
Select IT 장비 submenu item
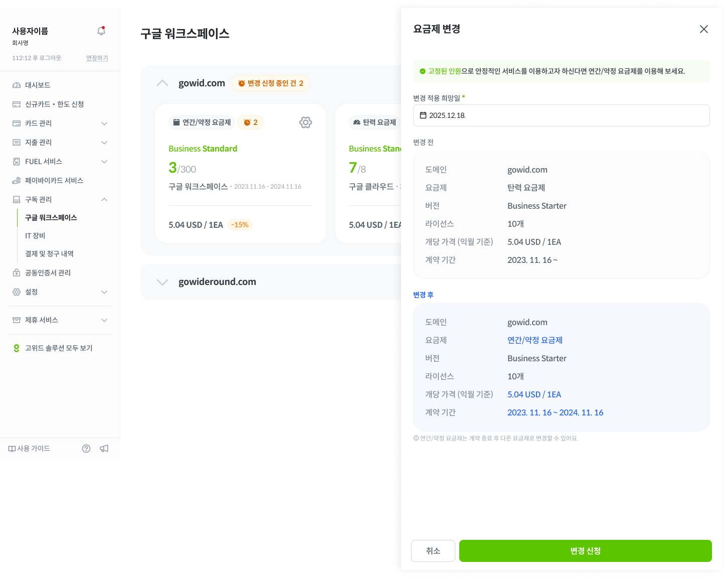(x=35, y=236)
